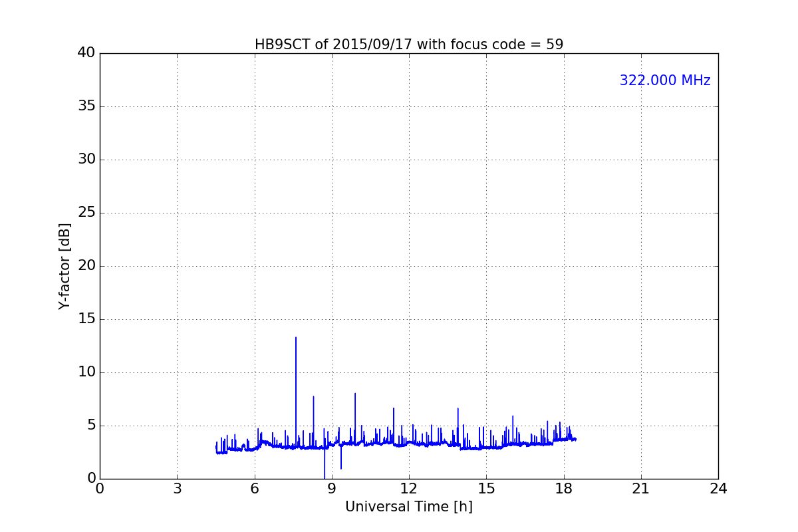This screenshot has height=532, width=798.
Task: Click the 8 dB spike peak near 10 h
Action: click(355, 394)
